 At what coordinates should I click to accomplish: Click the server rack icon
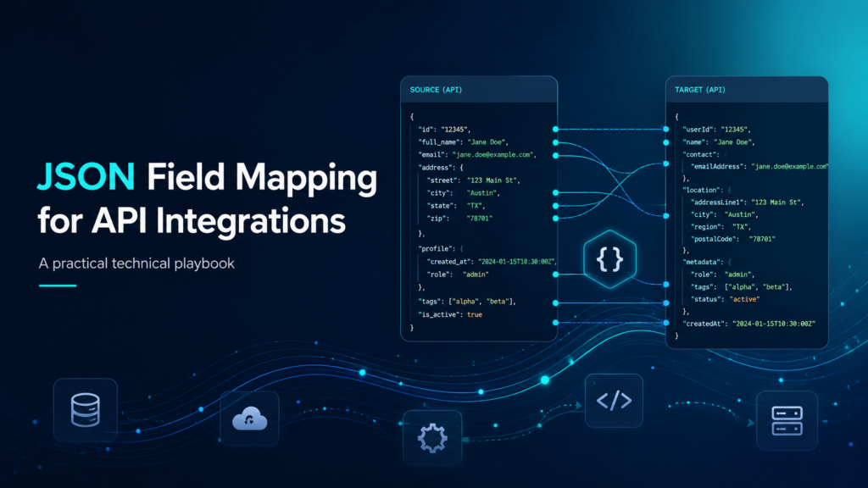(787, 421)
